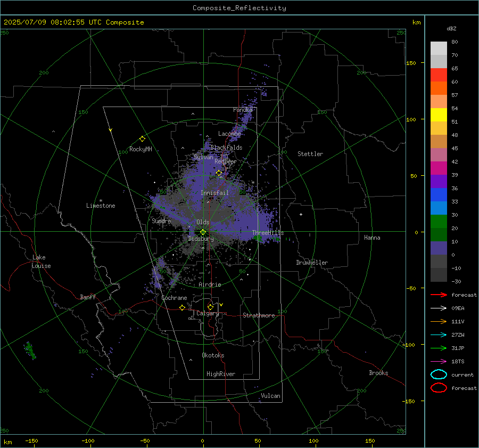Click the RockyMH label
Screen dimensions: 479x448
(141, 149)
